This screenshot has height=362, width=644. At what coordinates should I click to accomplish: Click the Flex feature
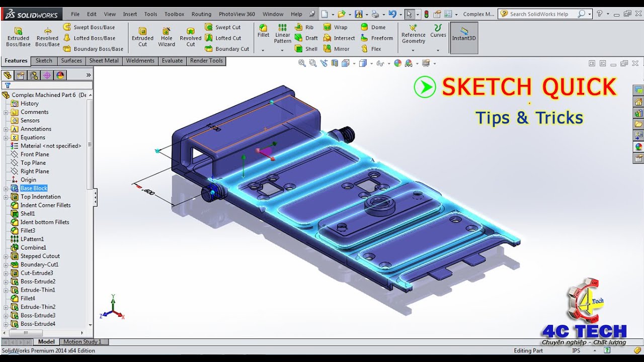(x=371, y=49)
